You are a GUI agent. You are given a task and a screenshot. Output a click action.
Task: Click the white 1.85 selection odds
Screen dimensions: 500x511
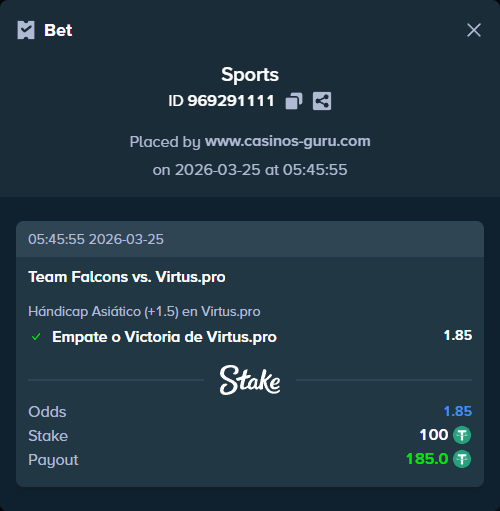click(458, 335)
